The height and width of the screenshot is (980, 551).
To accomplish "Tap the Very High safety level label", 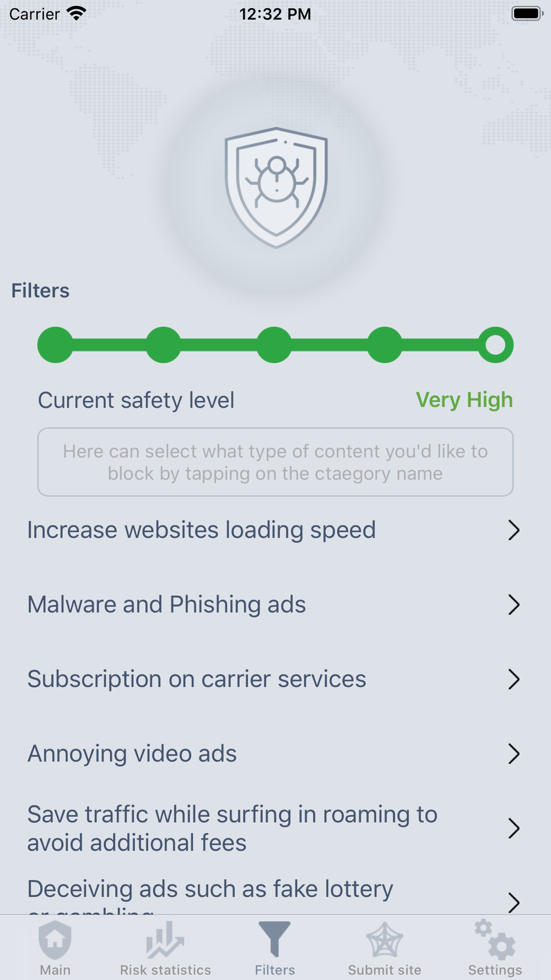I will tap(464, 400).
